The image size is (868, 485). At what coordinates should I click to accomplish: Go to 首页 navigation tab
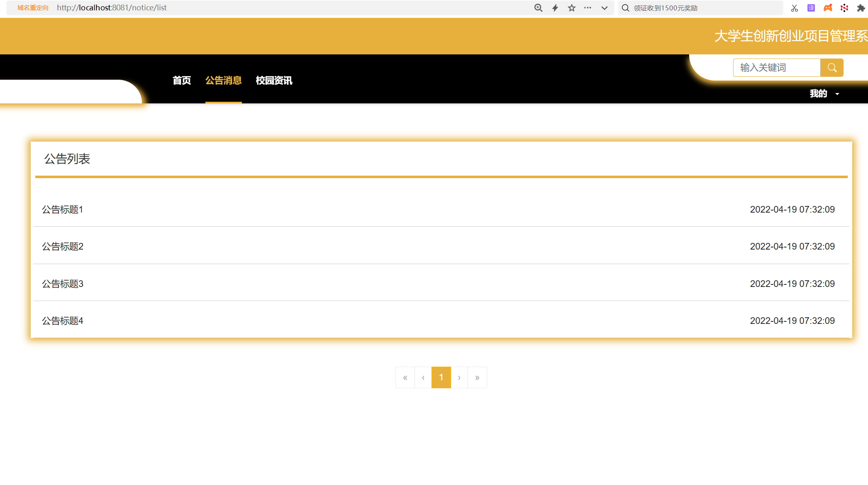[182, 81]
